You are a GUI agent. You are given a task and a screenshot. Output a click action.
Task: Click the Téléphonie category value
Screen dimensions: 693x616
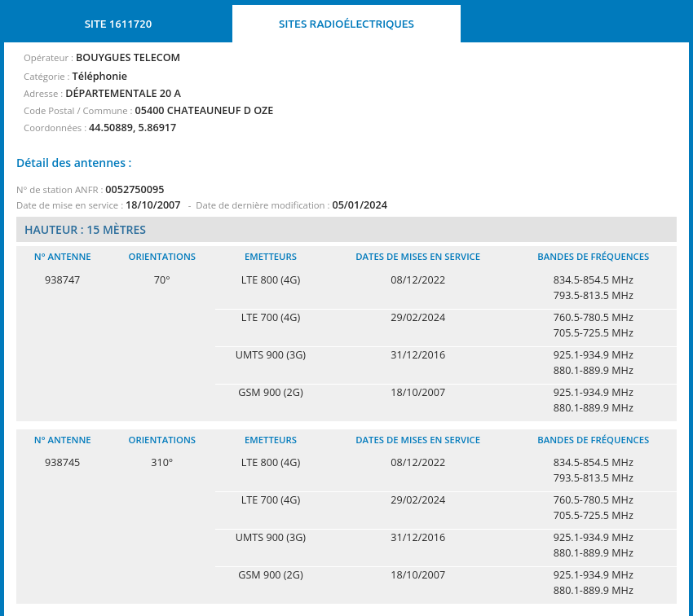[x=99, y=77]
